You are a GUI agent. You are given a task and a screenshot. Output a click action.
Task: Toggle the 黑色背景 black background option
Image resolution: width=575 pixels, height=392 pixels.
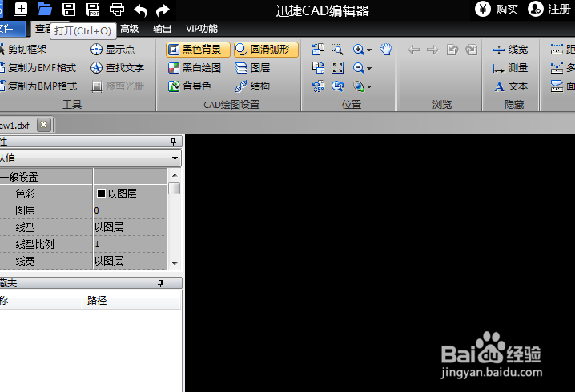[198, 50]
